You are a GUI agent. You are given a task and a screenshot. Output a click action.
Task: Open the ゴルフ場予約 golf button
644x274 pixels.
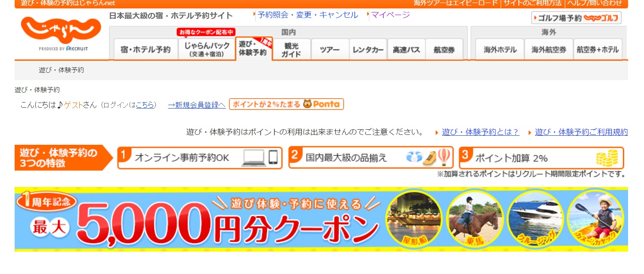point(576,18)
